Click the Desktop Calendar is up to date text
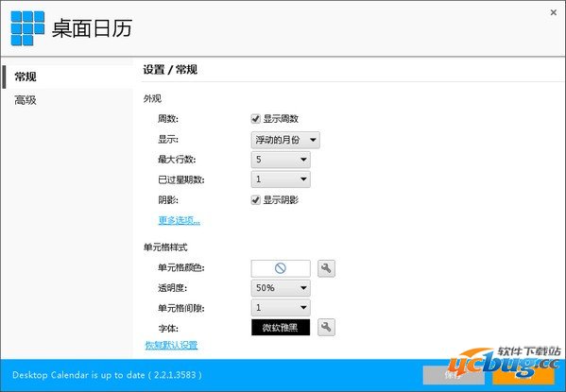The image size is (566, 392). click(x=107, y=375)
